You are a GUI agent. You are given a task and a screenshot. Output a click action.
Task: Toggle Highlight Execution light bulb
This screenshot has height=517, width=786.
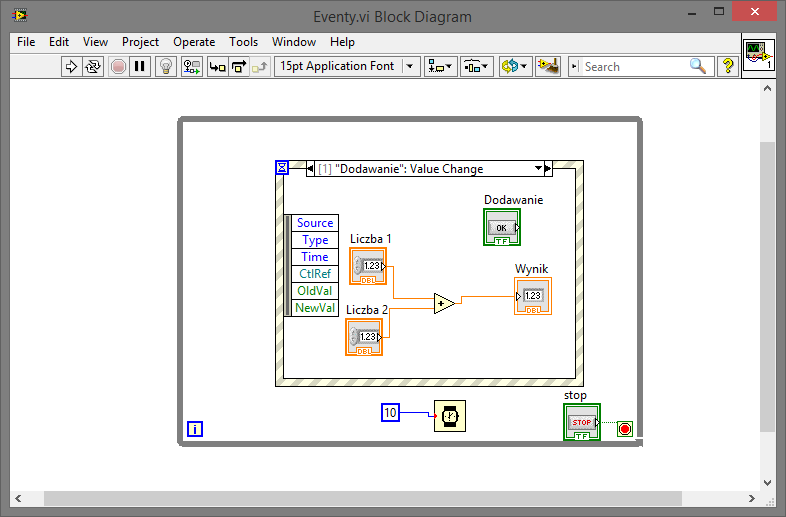(166, 67)
